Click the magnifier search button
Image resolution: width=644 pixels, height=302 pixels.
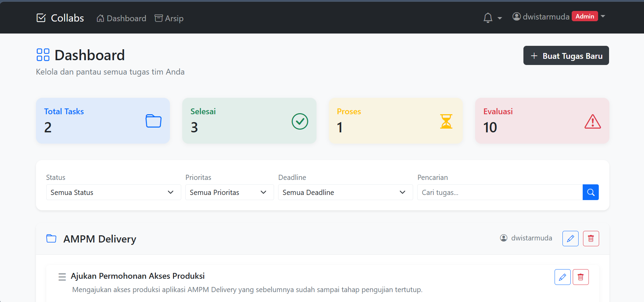pos(591,192)
